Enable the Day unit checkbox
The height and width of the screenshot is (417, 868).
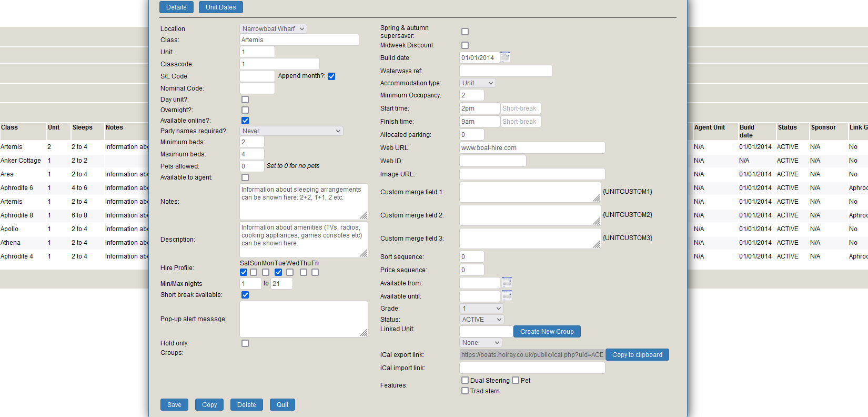pyautogui.click(x=245, y=100)
